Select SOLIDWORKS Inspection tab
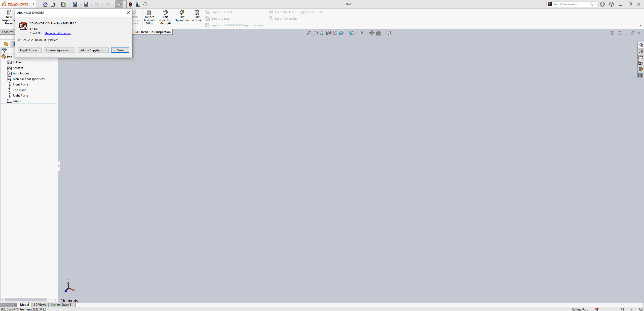Viewport: 644px width, 311px height. coord(153,32)
